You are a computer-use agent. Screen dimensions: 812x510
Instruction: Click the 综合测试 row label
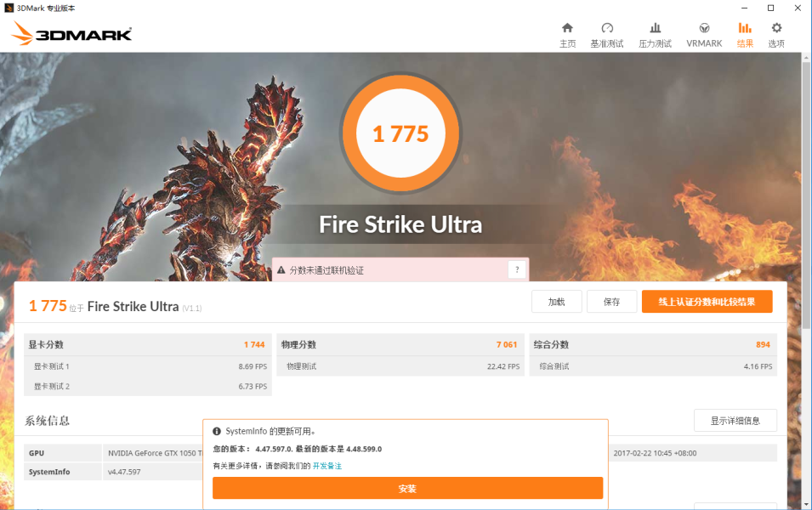(554, 366)
